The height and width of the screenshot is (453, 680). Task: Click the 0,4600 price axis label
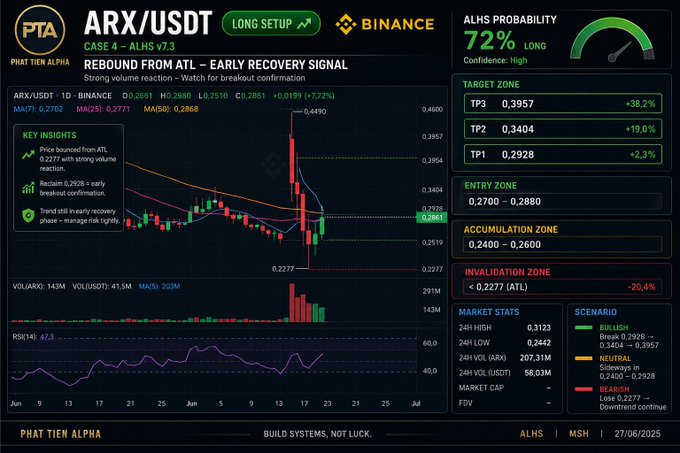tap(432, 109)
